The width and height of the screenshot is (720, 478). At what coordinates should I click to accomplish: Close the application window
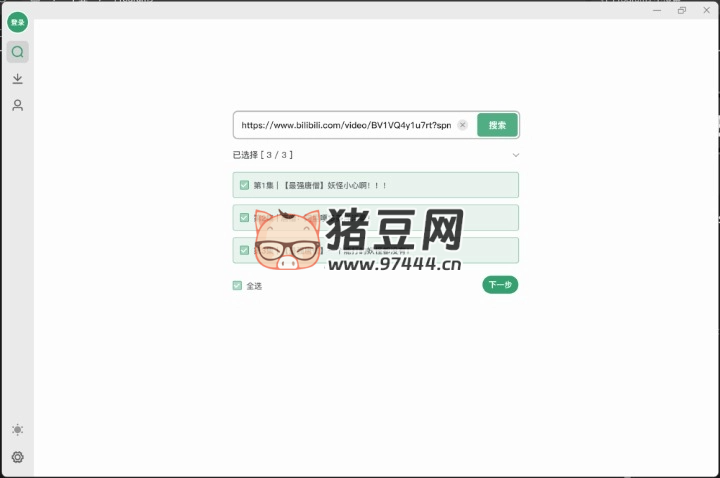pos(706,10)
